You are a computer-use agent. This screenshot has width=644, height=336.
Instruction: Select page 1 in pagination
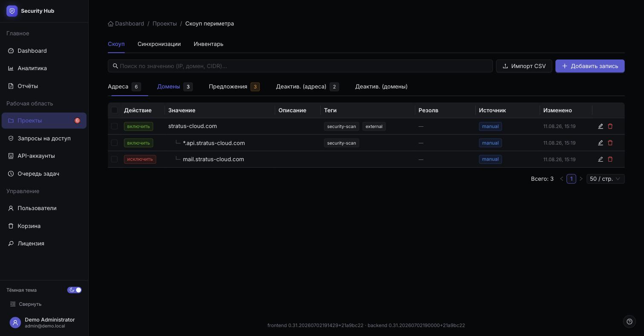[571, 179]
